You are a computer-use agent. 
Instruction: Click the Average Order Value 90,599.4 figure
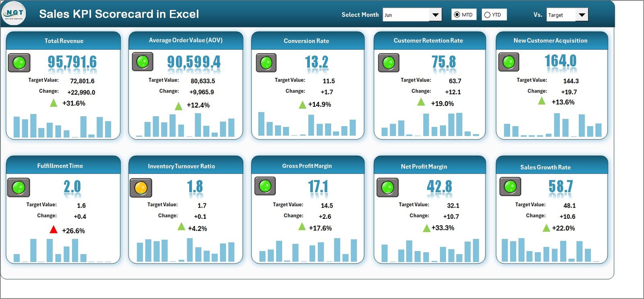tap(194, 62)
